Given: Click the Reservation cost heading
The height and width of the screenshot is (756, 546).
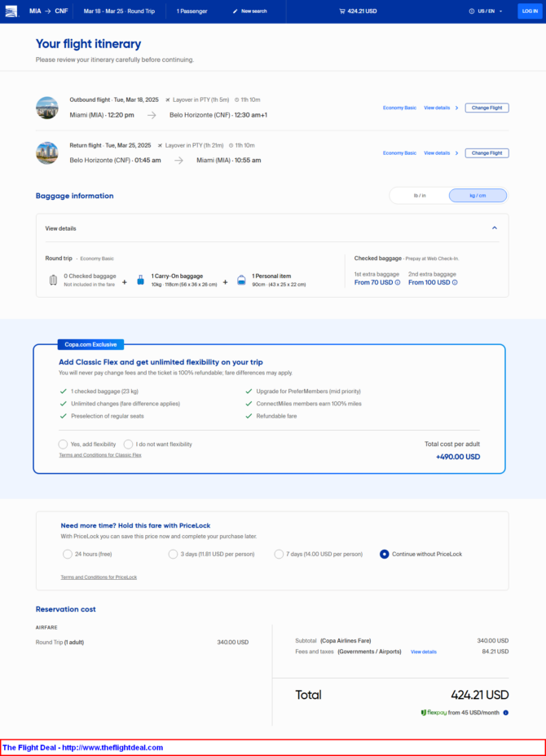Looking at the screenshot, I should point(65,609).
